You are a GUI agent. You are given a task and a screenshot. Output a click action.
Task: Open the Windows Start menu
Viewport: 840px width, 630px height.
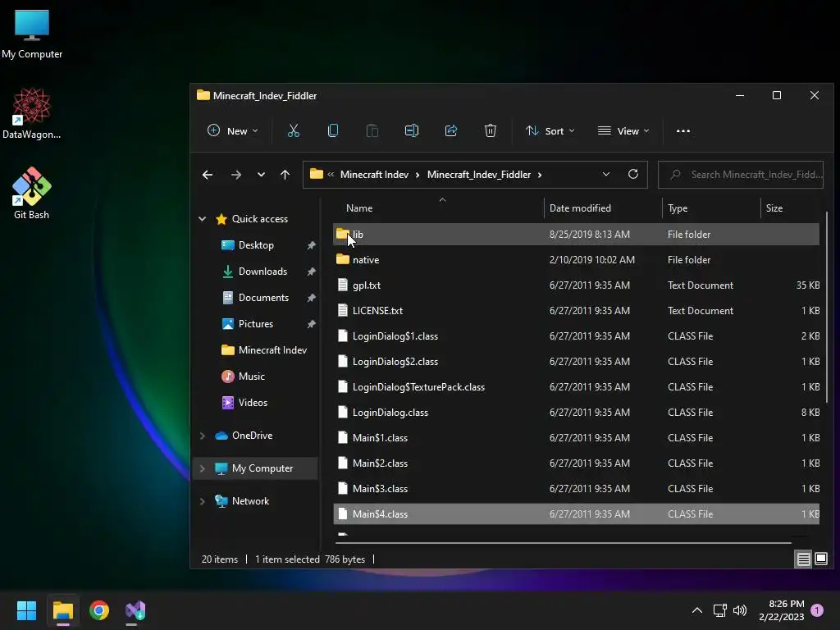pos(26,610)
